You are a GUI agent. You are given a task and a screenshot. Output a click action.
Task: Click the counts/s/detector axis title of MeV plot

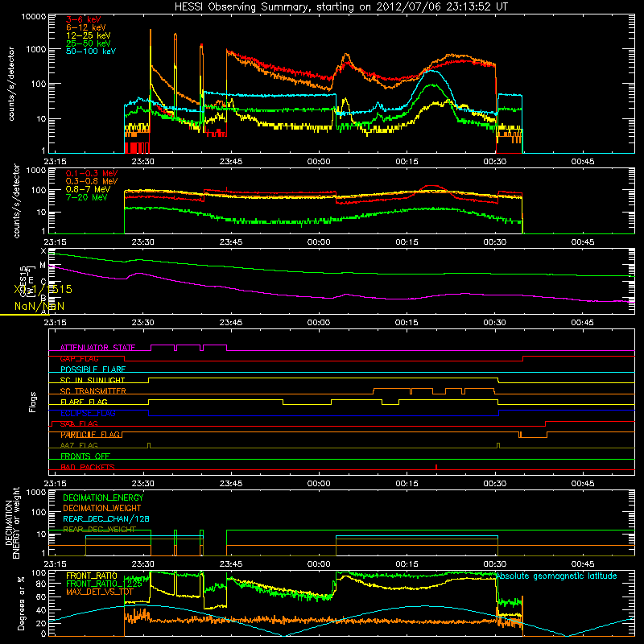(x=16, y=200)
